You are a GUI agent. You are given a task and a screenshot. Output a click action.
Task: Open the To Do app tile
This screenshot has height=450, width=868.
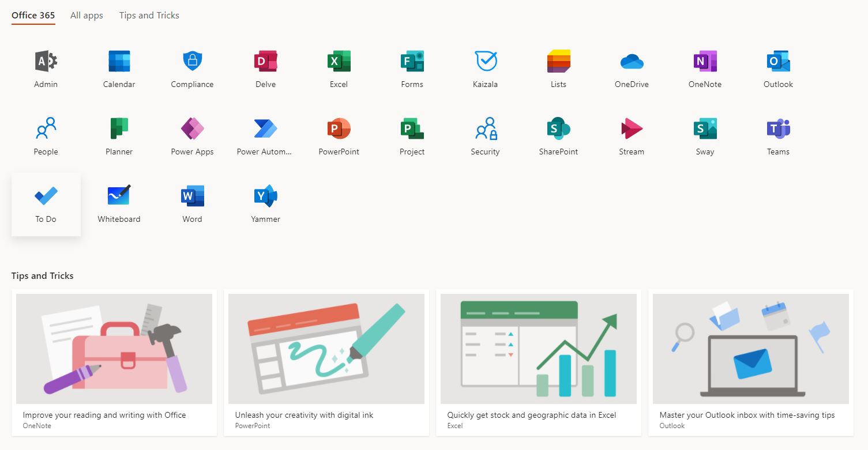click(46, 204)
